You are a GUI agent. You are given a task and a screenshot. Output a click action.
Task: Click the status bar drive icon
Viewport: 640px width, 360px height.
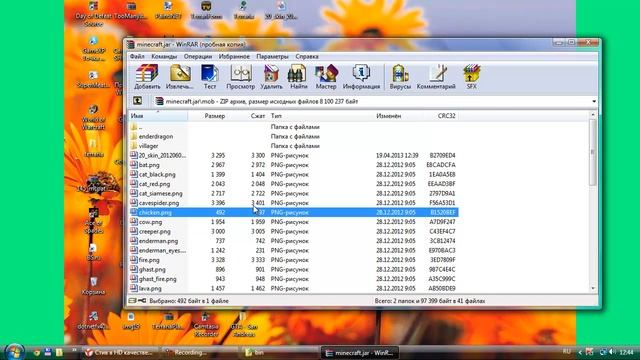[x=132, y=301]
